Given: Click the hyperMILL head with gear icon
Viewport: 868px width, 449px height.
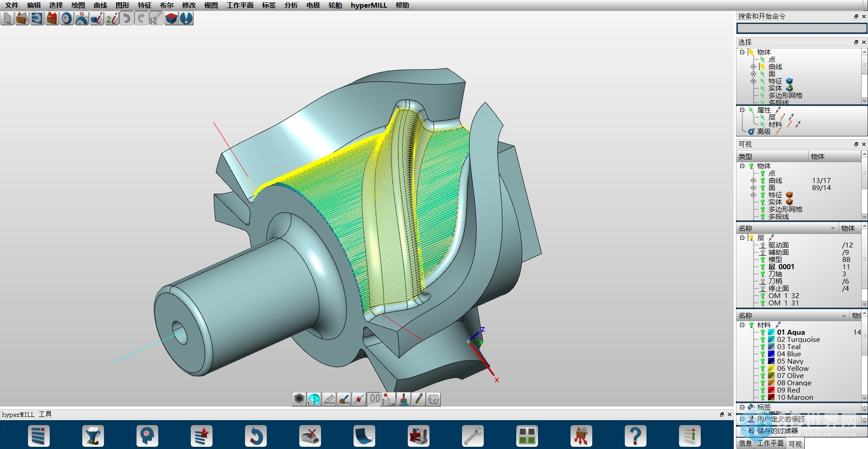Looking at the screenshot, I should tap(147, 436).
